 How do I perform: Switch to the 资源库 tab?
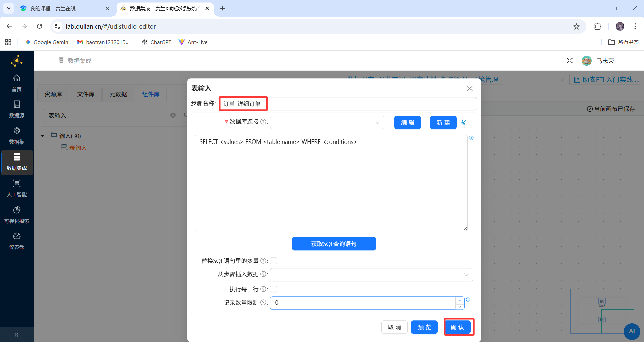coord(53,94)
